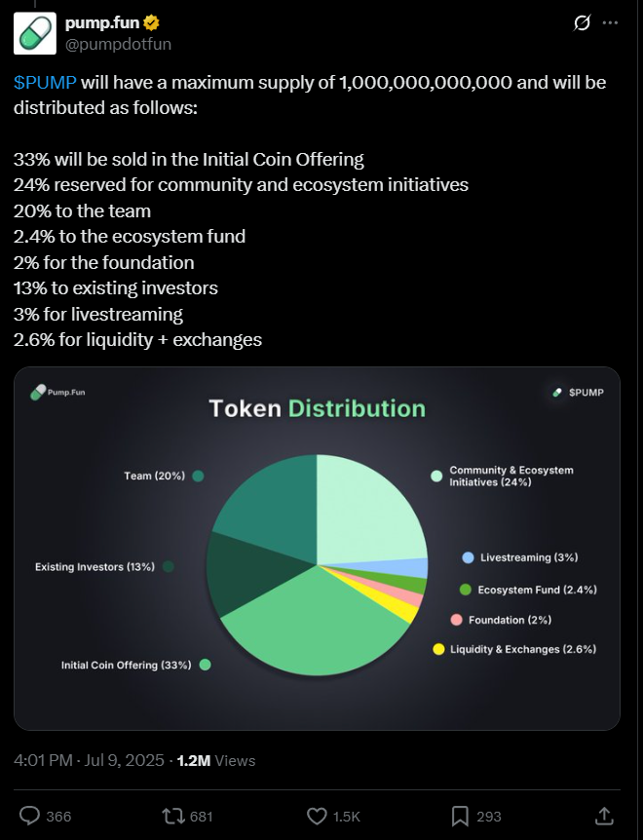Like the tweet with heart icon
The height and width of the screenshot is (840, 643).
(x=317, y=816)
